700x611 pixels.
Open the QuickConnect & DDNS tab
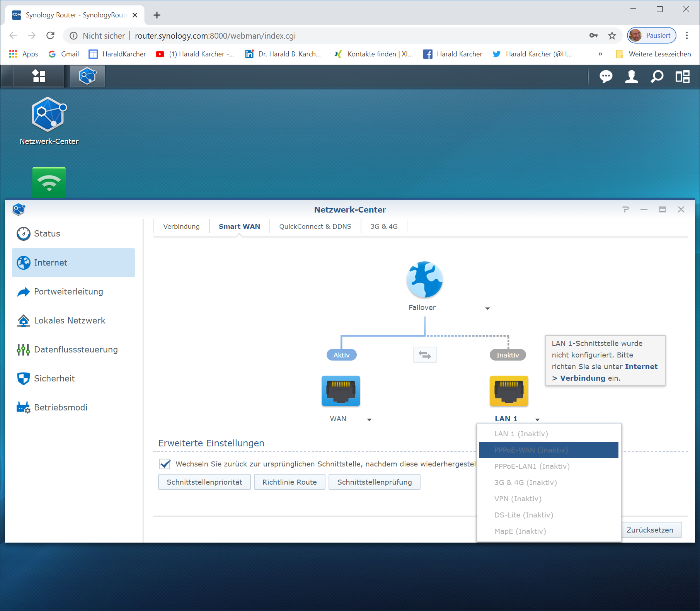pos(315,226)
